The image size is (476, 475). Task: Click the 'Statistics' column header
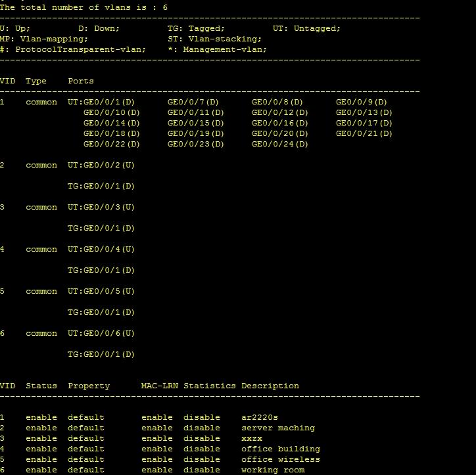(210, 386)
